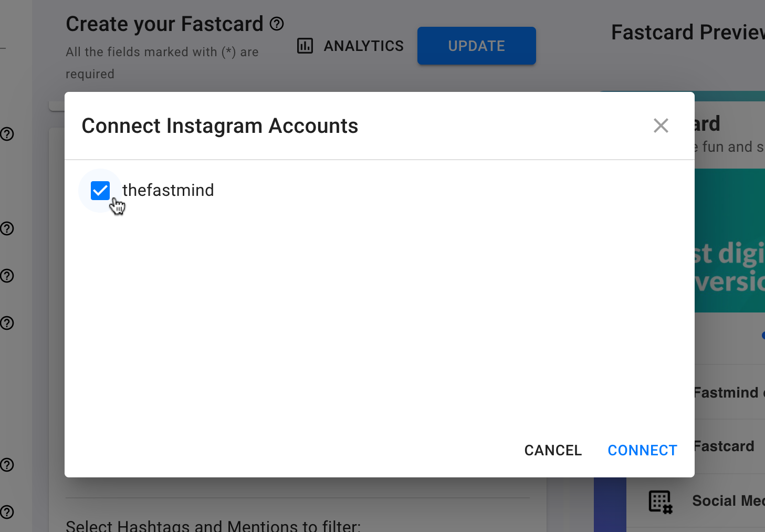Open the ANALYTICS text link
This screenshot has width=765, height=532.
[x=363, y=46]
